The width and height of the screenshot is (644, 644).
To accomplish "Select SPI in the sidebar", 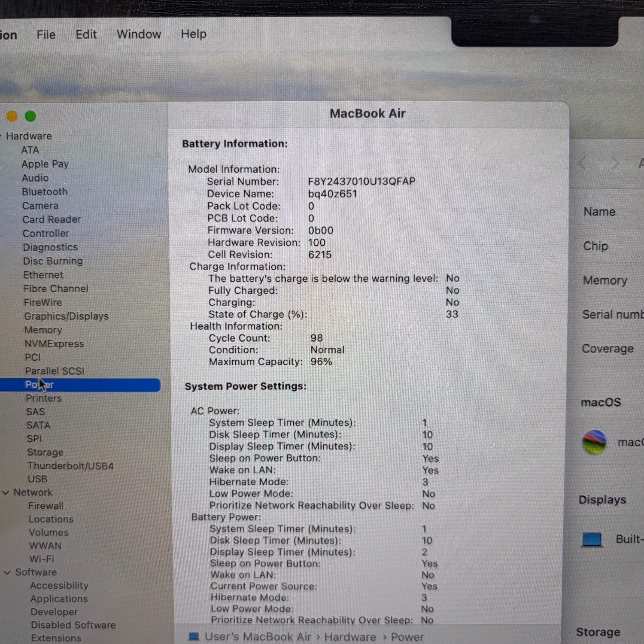I will coord(34,439).
